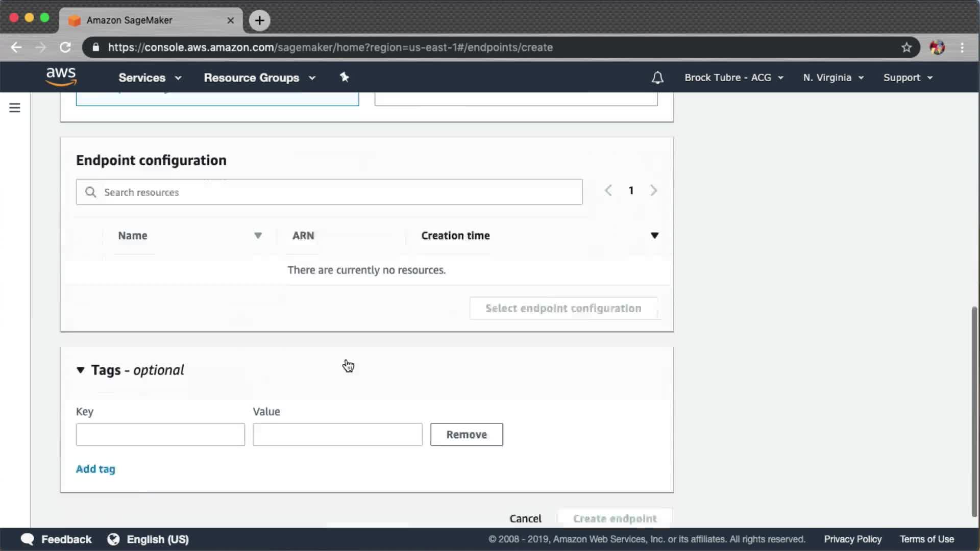980x551 pixels.
Task: Click the Remove tag button
Action: point(466,434)
